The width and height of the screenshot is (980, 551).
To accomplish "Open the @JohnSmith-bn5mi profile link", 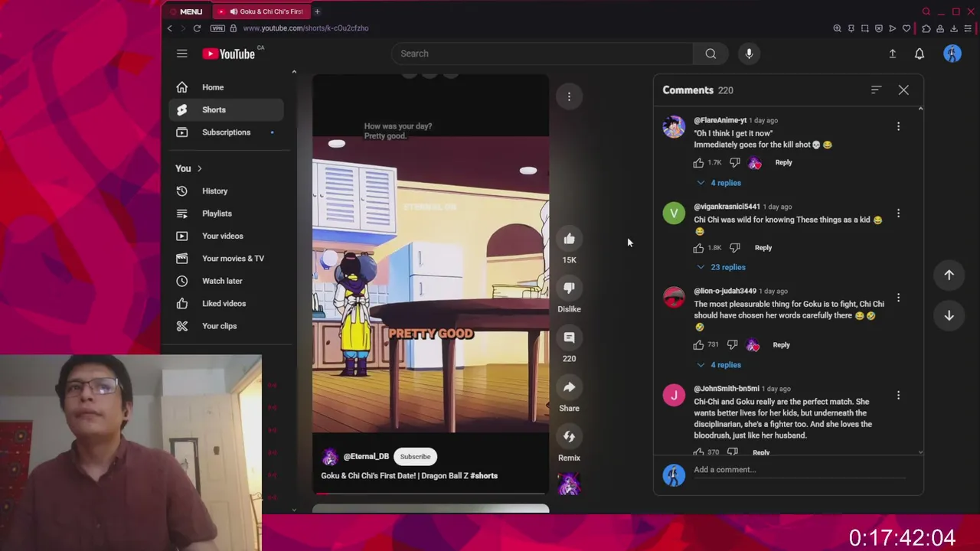I will [727, 389].
